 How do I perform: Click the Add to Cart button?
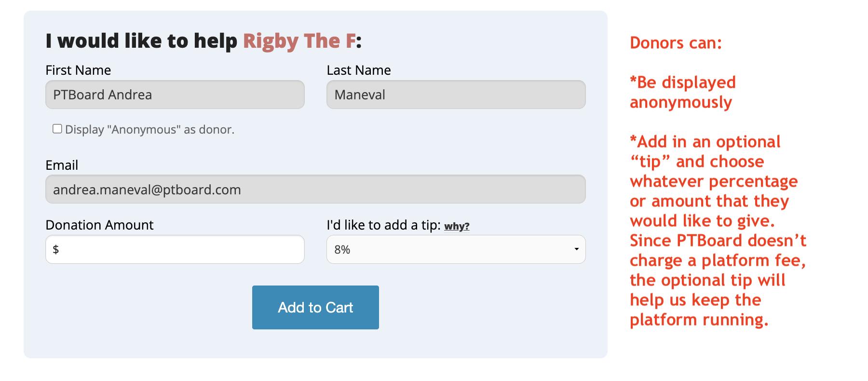click(315, 307)
